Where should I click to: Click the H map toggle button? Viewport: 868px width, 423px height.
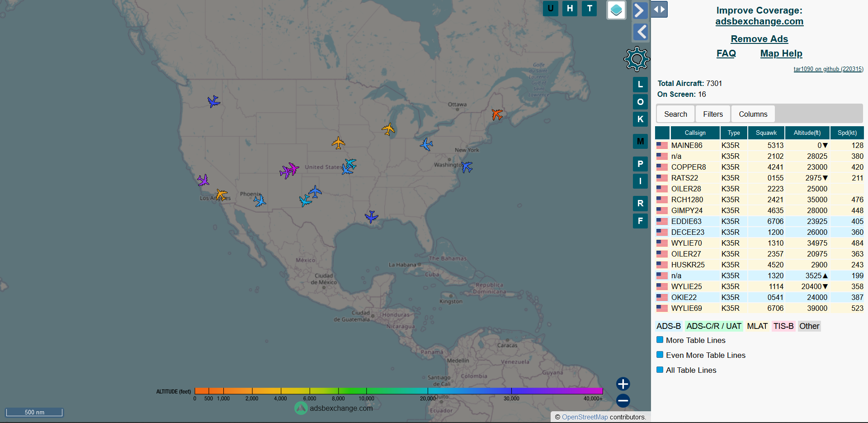point(570,8)
